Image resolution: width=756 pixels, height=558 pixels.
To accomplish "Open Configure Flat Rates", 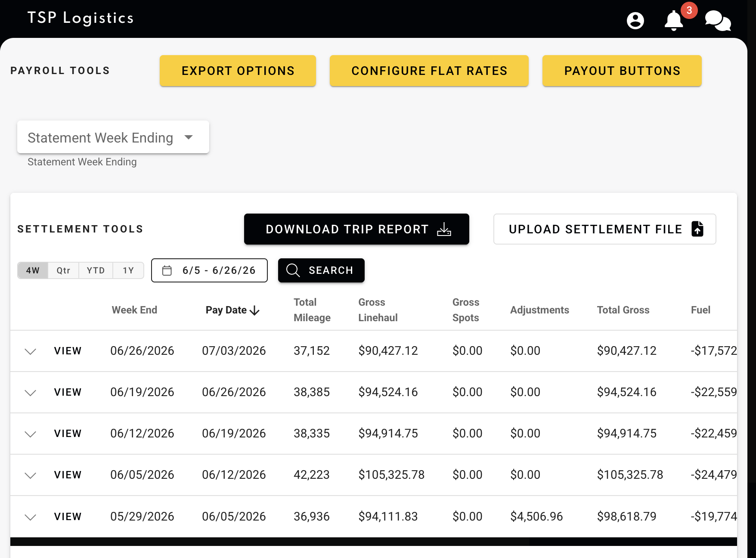I will point(429,71).
